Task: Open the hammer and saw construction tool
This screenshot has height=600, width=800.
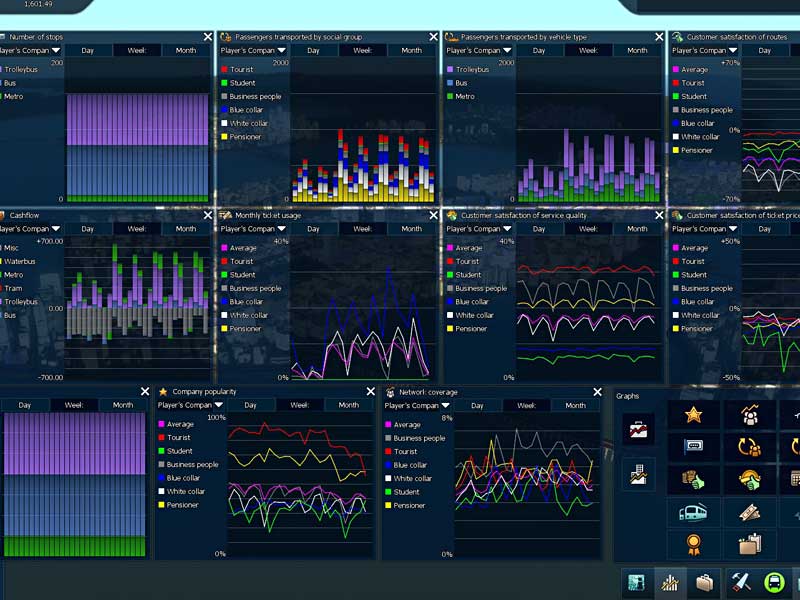Action: click(x=741, y=582)
